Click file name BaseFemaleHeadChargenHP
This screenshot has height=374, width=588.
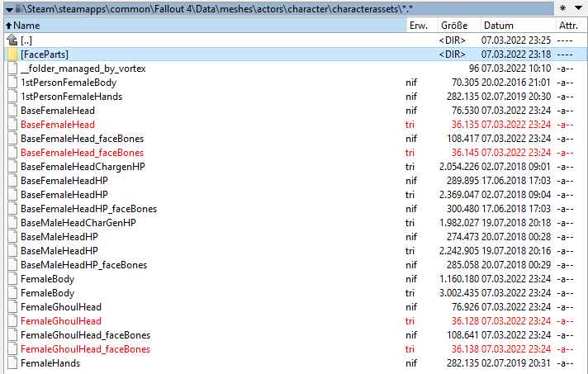coord(83,167)
